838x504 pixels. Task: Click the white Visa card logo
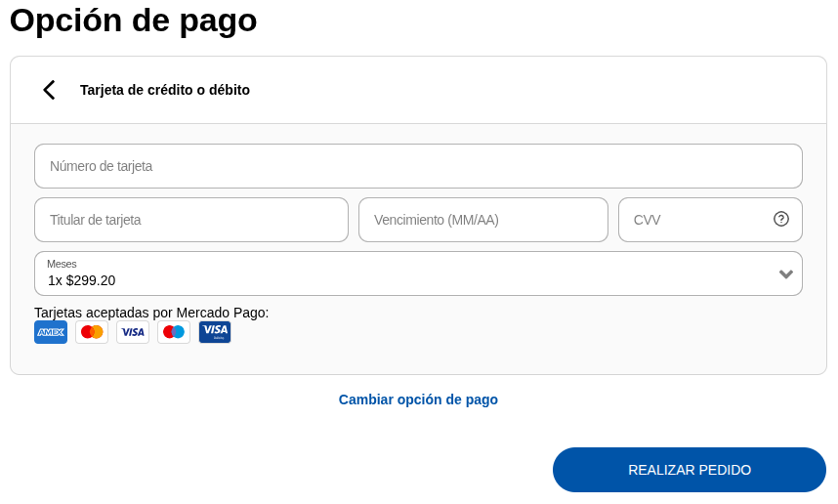point(133,332)
